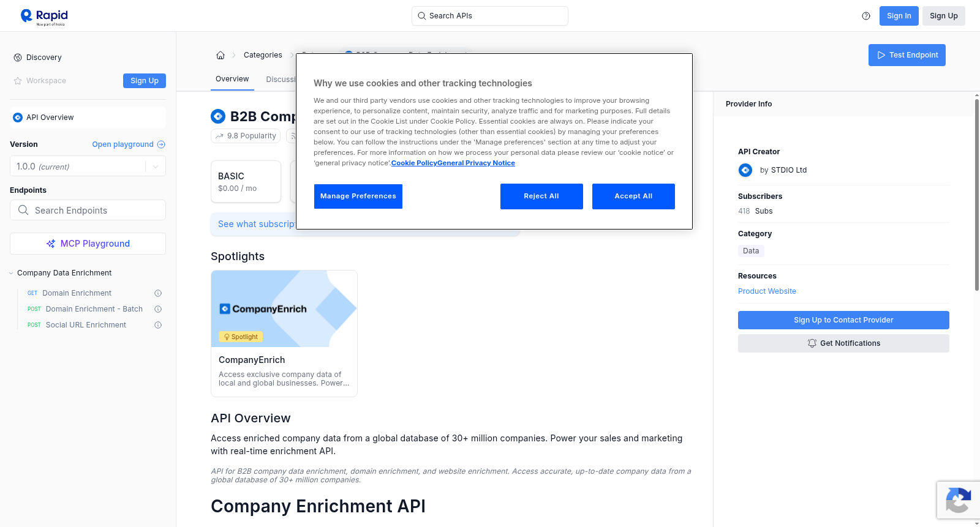The image size is (980, 527).
Task: Open the Discussions tab
Action: pos(281,80)
